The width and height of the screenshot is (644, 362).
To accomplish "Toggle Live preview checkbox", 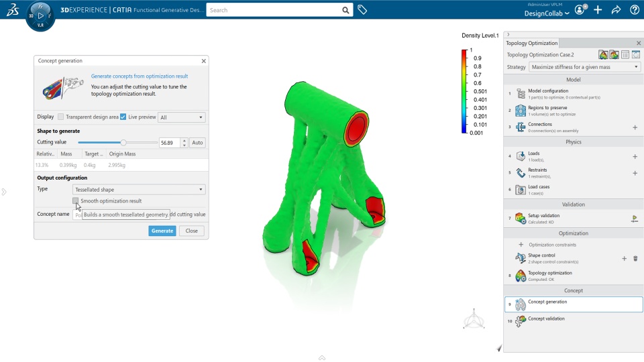I will (x=123, y=117).
